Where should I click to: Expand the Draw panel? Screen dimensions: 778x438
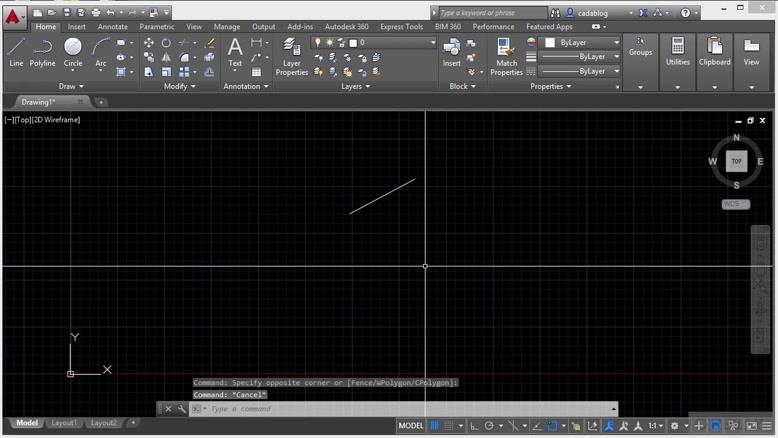click(x=71, y=86)
